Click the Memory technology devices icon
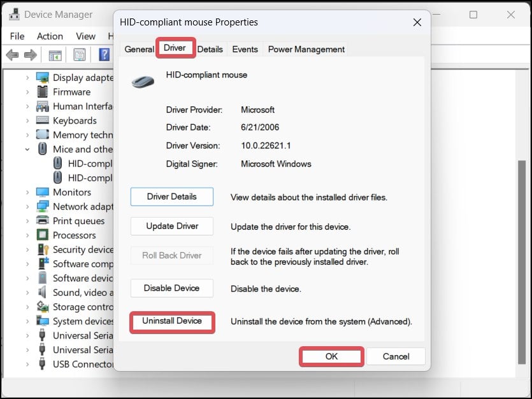Image resolution: width=532 pixels, height=399 pixels. pos(43,134)
